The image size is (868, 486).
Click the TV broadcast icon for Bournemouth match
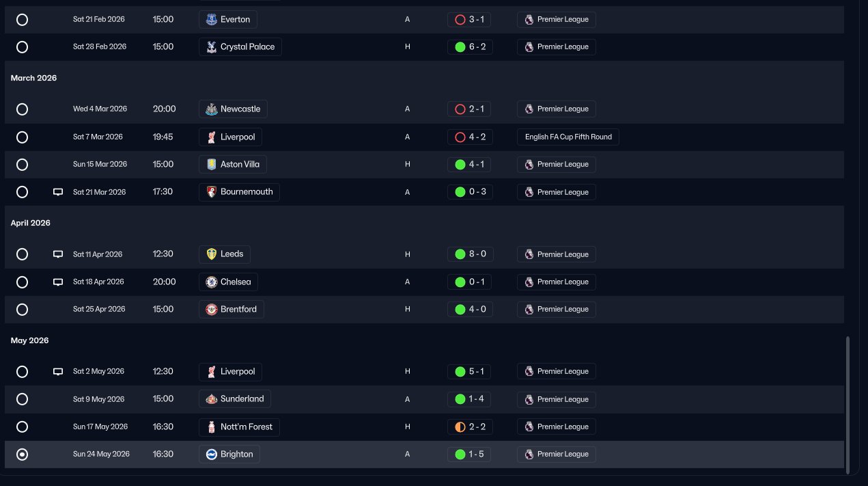coord(58,192)
